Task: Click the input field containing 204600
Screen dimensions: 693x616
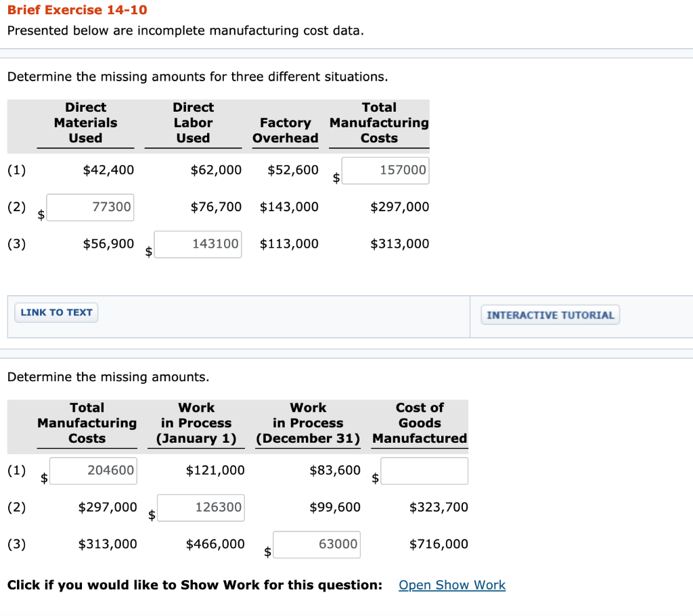Action: (93, 470)
